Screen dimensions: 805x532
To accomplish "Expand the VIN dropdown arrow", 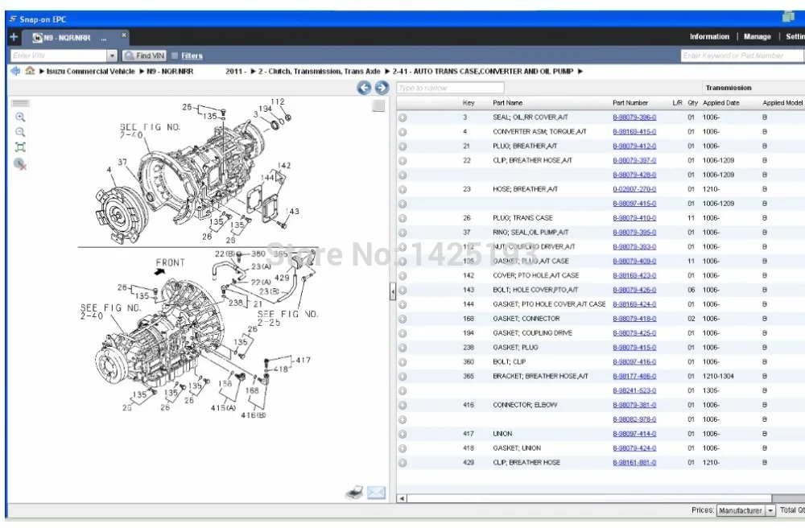I will [113, 56].
